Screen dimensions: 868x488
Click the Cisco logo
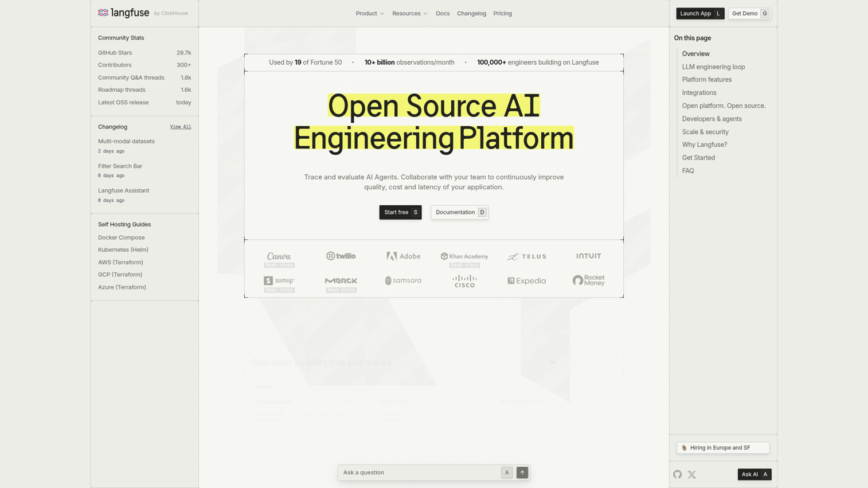click(464, 281)
